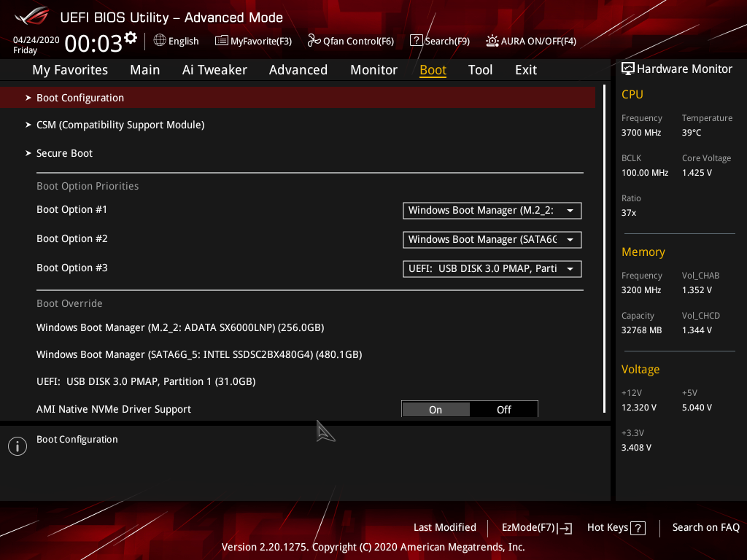The height and width of the screenshot is (560, 747).
Task: Click Boot Option #3 label
Action: click(x=72, y=268)
